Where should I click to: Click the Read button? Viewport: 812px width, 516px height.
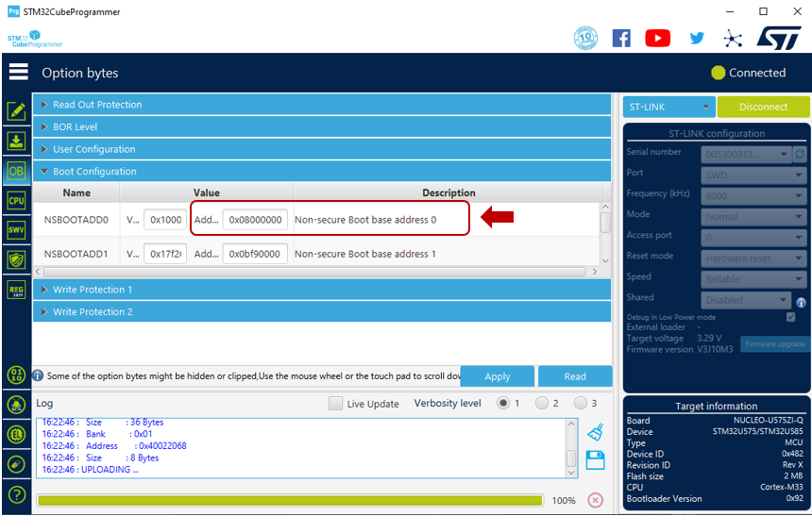(575, 376)
